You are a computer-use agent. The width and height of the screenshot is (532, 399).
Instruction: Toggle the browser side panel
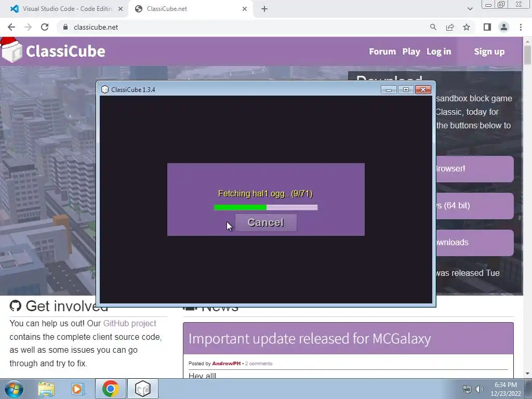[x=487, y=27]
